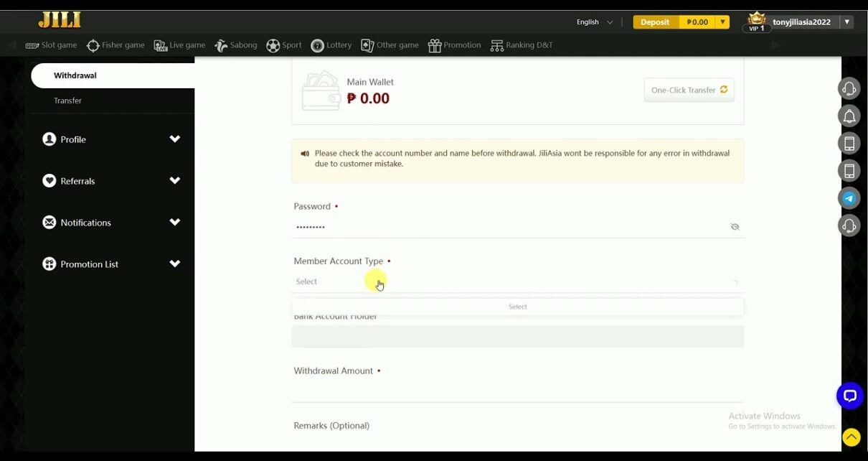The image size is (868, 461).
Task: Open the English language dropdown
Action: [x=595, y=22]
